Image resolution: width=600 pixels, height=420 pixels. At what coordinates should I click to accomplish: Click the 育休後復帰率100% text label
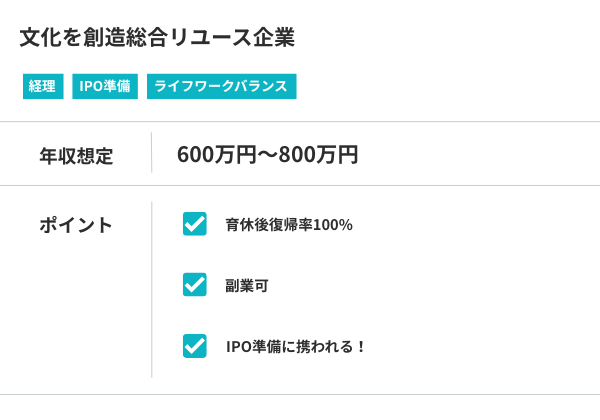coord(289,225)
